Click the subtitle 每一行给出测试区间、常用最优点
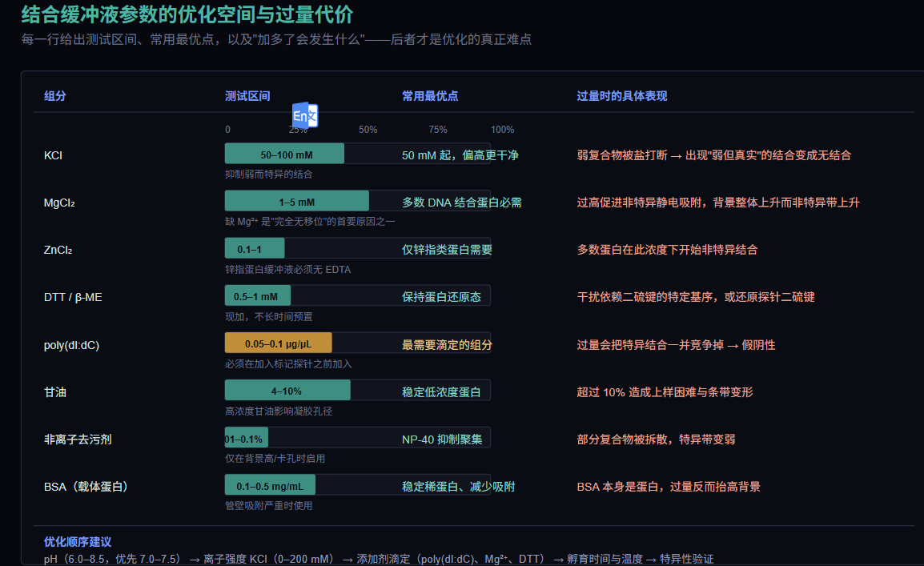924x566 pixels. click(x=276, y=39)
